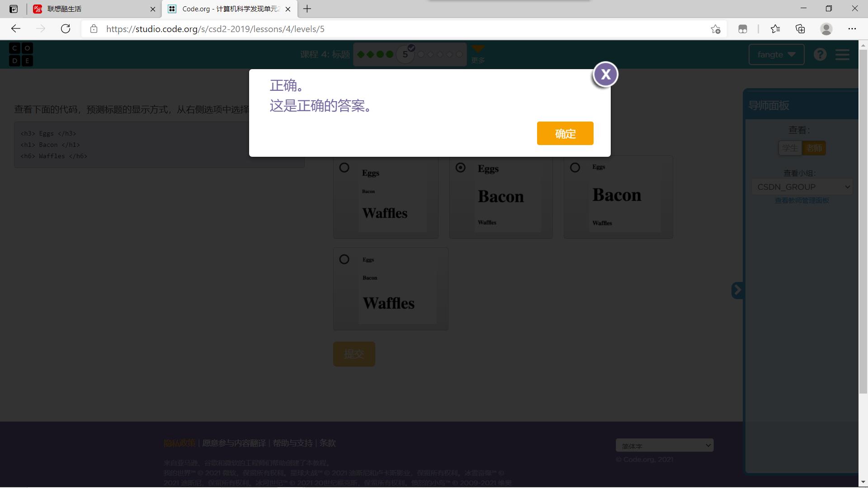
Task: Collapse the teacher panel with the arrow
Action: click(x=737, y=290)
